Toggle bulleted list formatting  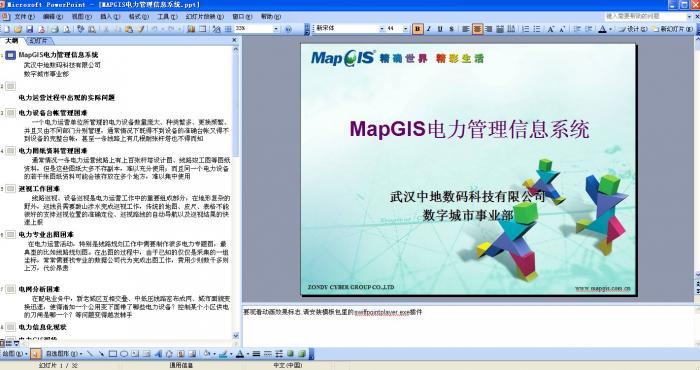tap(537, 29)
